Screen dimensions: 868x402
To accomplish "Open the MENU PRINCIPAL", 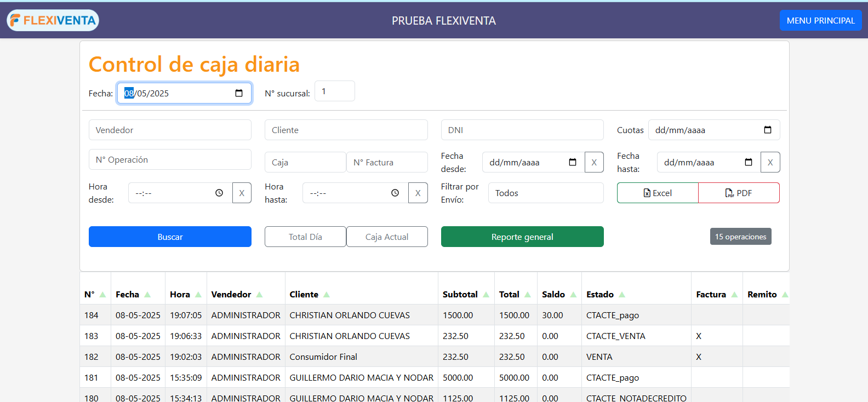I will 820,20.
